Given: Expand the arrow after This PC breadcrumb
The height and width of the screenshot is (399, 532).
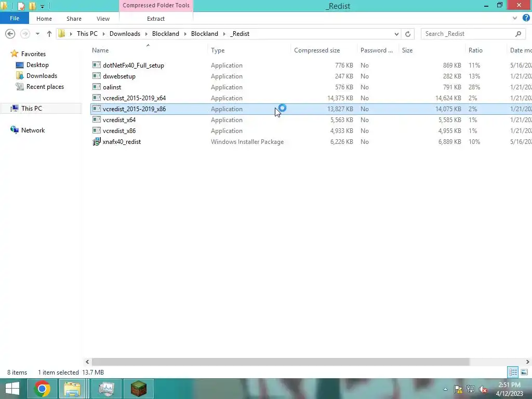Looking at the screenshot, I should coord(103,34).
